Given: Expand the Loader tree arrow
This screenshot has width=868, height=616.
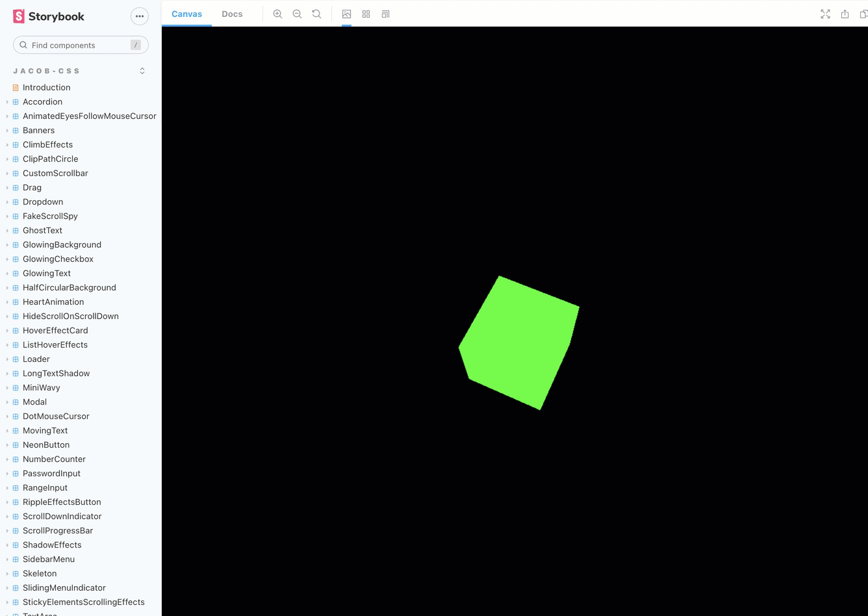Looking at the screenshot, I should (x=7, y=359).
